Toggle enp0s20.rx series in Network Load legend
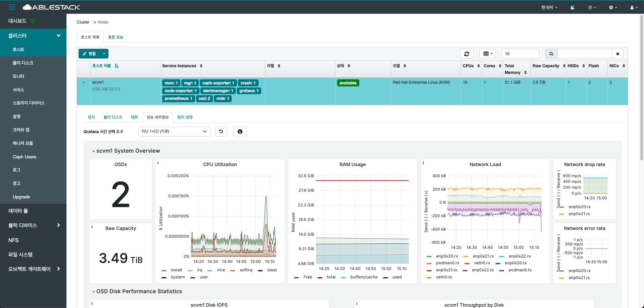The height and width of the screenshot is (308, 644). coord(447,256)
